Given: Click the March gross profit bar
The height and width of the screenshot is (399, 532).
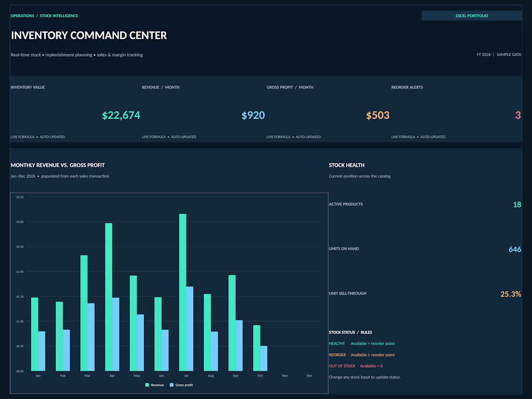Looking at the screenshot, I should [91, 337].
